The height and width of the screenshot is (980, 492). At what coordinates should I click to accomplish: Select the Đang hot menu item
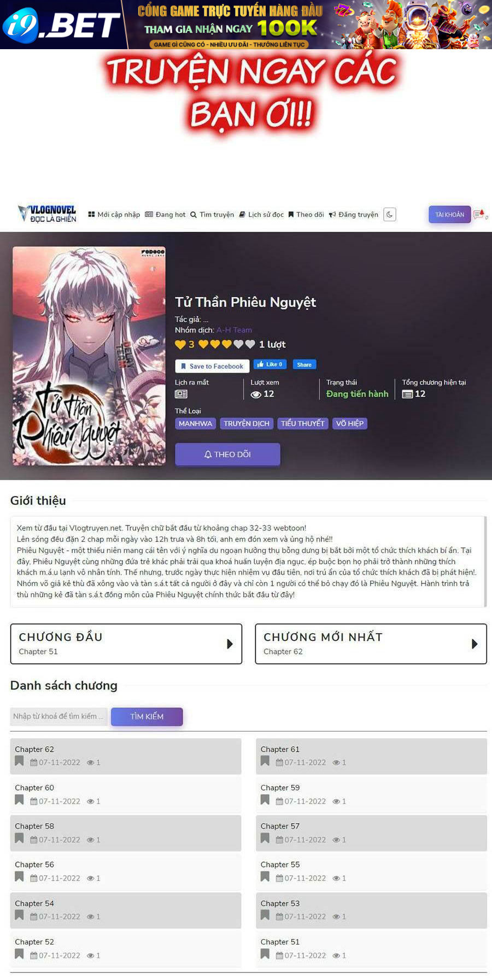coord(165,215)
